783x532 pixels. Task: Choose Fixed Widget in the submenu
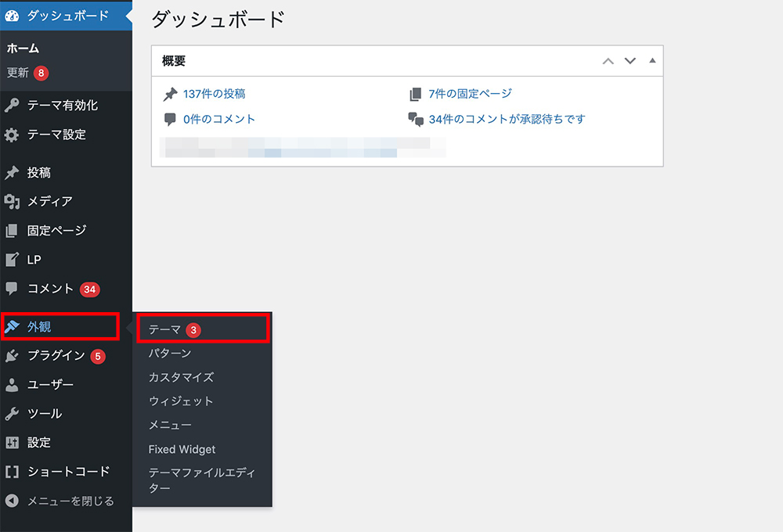point(182,449)
